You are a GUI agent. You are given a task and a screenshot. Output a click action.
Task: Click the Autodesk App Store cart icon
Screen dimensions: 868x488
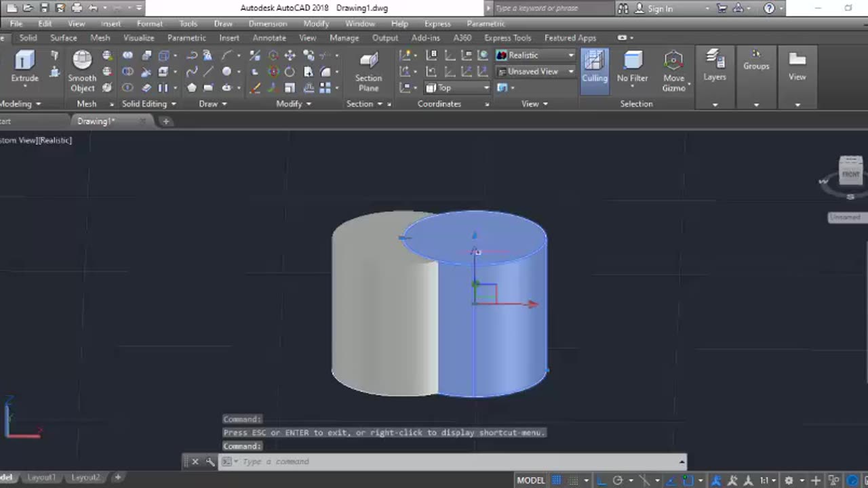[722, 8]
